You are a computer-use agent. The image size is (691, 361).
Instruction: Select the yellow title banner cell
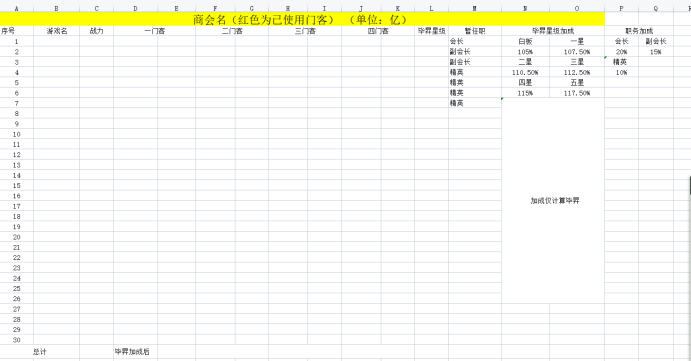click(302, 19)
